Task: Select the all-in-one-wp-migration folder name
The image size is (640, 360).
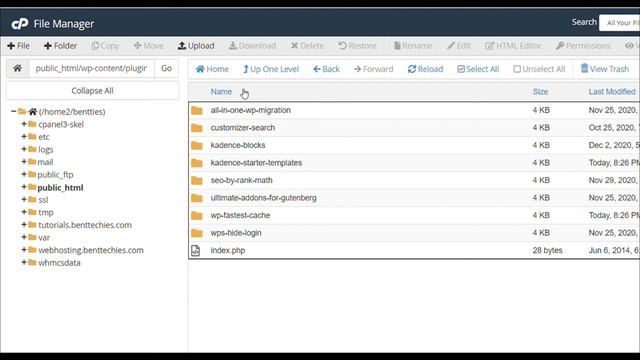Action: pyautogui.click(x=251, y=110)
